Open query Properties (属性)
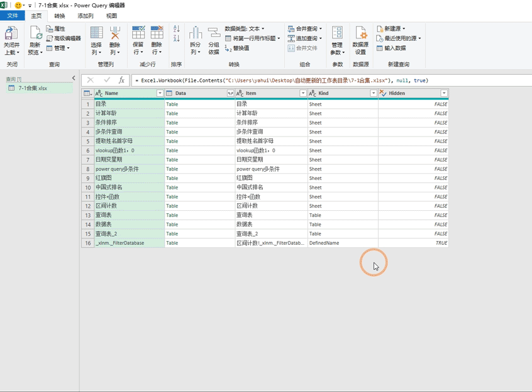Viewport: 532px width, 392px height. [x=55, y=28]
